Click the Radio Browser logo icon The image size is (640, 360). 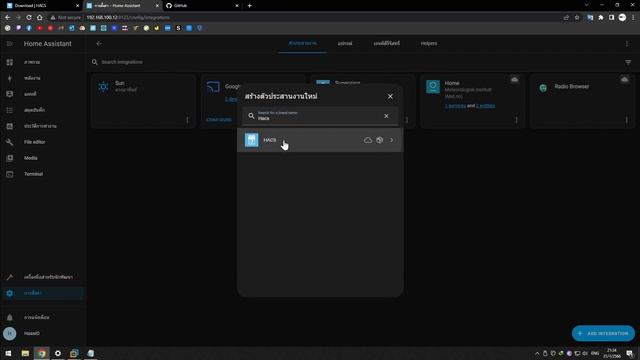tap(543, 87)
